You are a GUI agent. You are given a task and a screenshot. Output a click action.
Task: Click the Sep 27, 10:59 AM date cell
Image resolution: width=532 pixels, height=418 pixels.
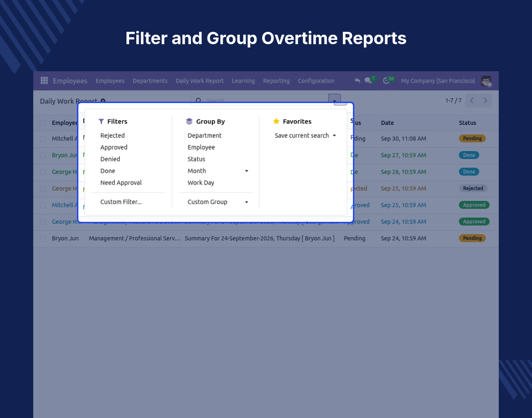(x=403, y=155)
